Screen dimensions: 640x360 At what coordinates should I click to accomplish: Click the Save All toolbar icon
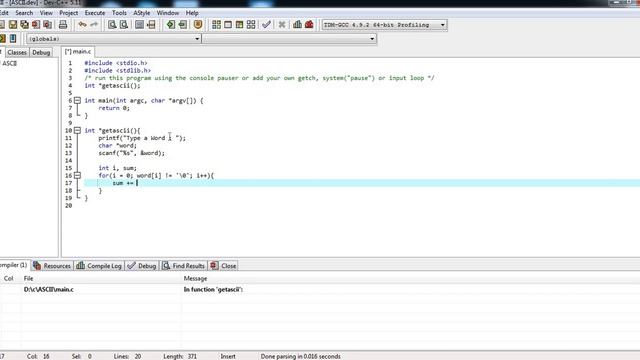coord(24,24)
